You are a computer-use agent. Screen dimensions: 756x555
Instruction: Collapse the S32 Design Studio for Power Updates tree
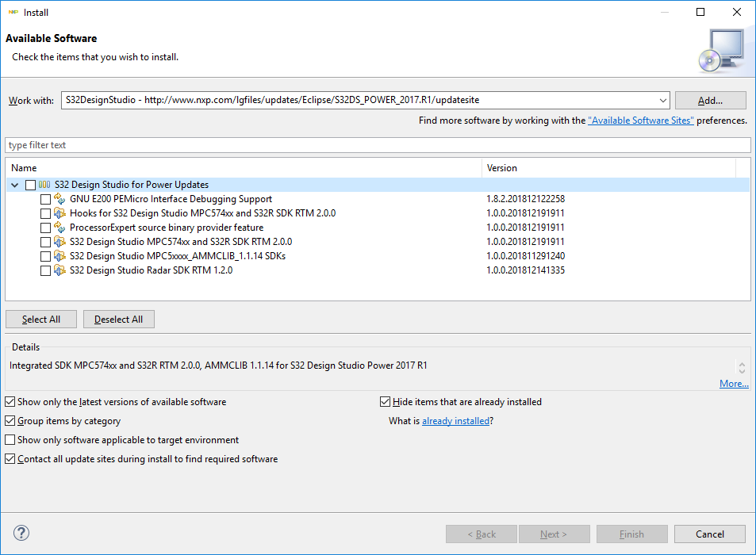click(15, 185)
